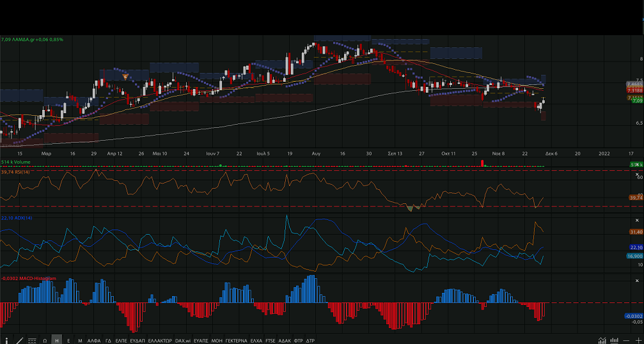
Task: Click the 39,74 RSI value tag
Action: [x=636, y=198]
